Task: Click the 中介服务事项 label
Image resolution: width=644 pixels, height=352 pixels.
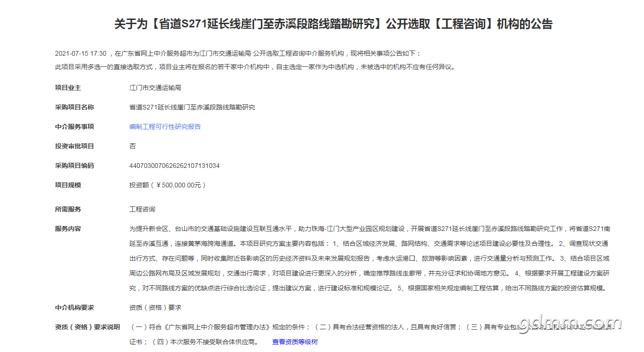Action: 74,127
